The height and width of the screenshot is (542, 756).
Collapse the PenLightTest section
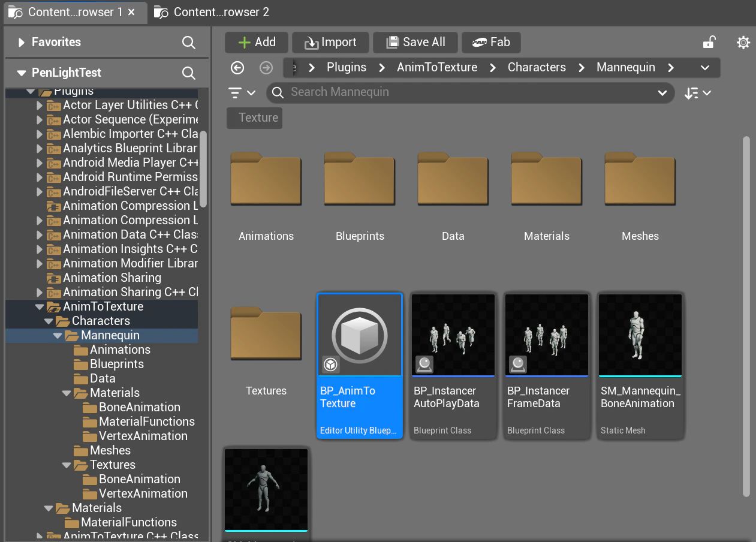[22, 73]
